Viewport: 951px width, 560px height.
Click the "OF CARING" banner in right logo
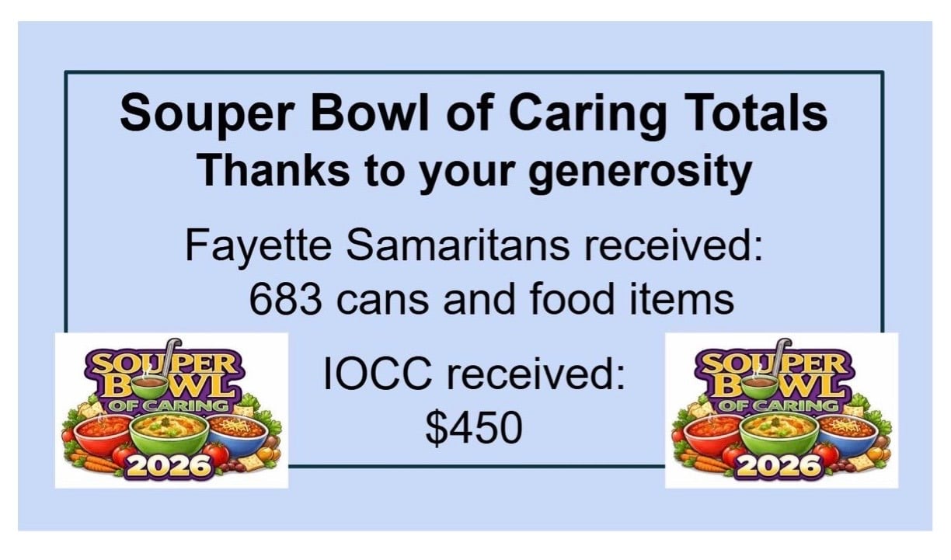click(x=781, y=405)
